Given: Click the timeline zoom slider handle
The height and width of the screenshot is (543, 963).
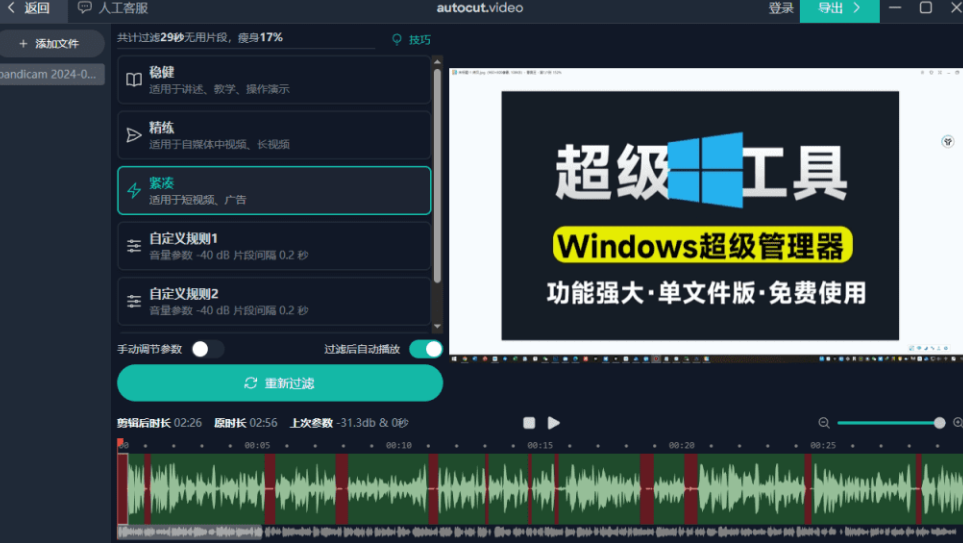Looking at the screenshot, I should click(x=939, y=423).
